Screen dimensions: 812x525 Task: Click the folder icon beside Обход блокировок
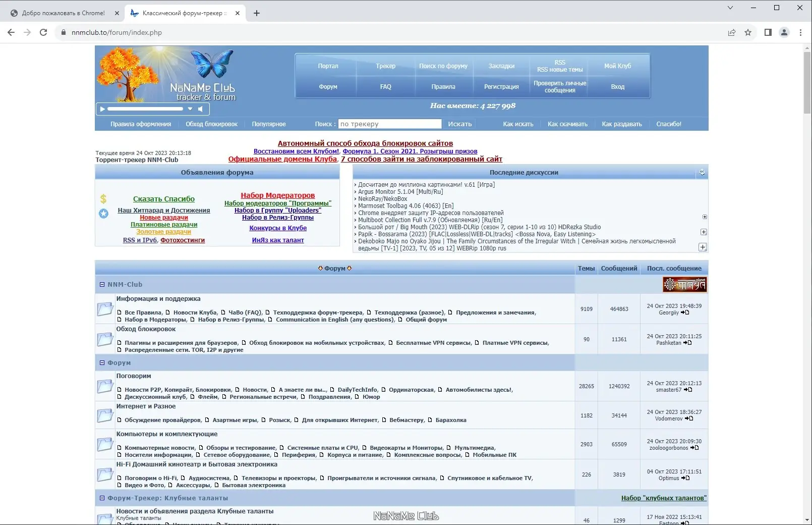[105, 339]
